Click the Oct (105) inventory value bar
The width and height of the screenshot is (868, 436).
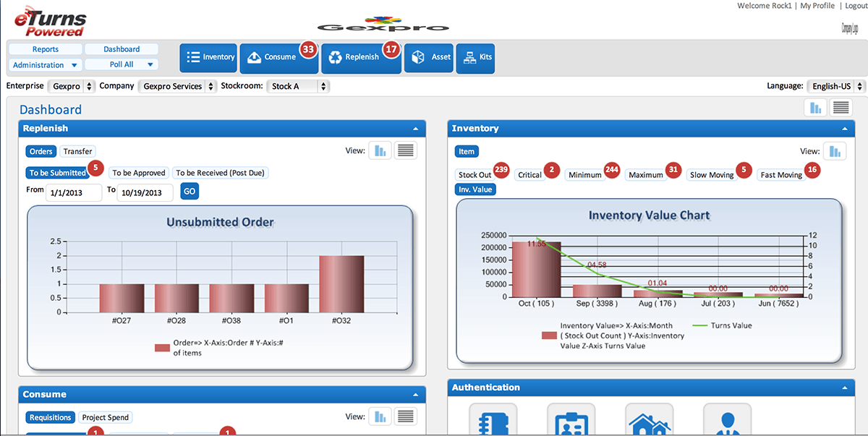click(x=536, y=269)
